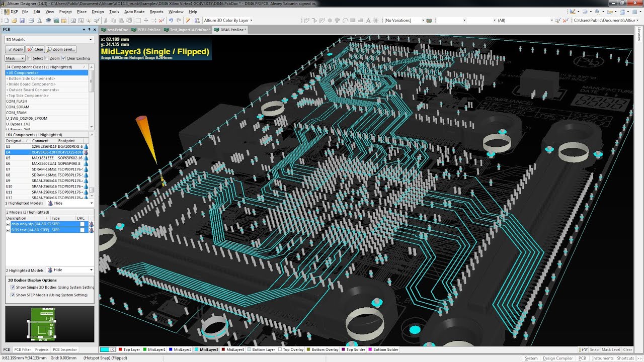Click the Zoom fit document icon
The width and height of the screenshot is (644, 362).
73,20
